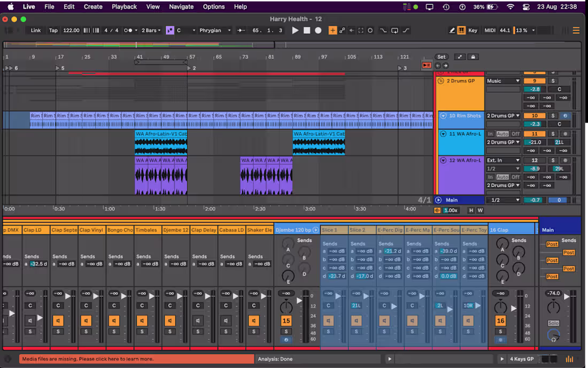Enable the punch-in switch icon
This screenshot has width=588, height=368.
coord(383,30)
